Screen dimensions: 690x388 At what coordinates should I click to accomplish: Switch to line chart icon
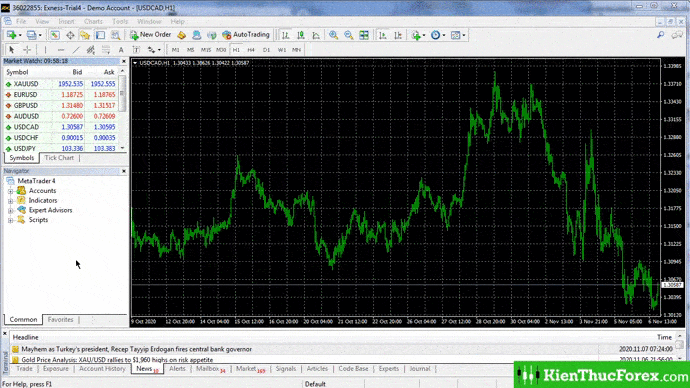point(316,35)
